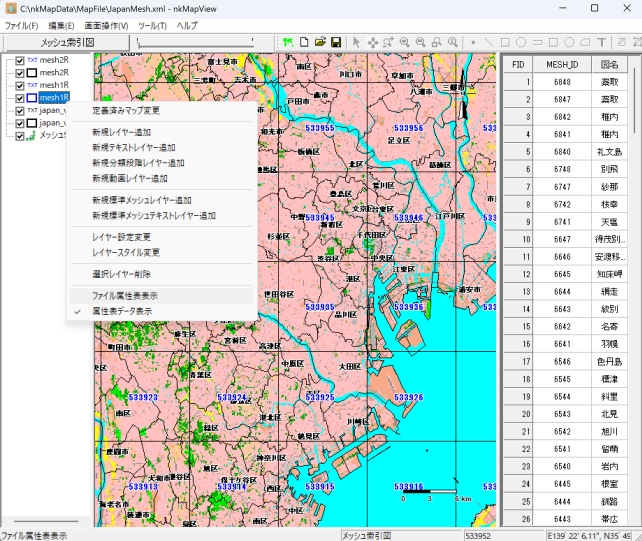This screenshot has width=642, height=541.
Task: Click the green add-map icon in toolbar
Action: tap(286, 43)
